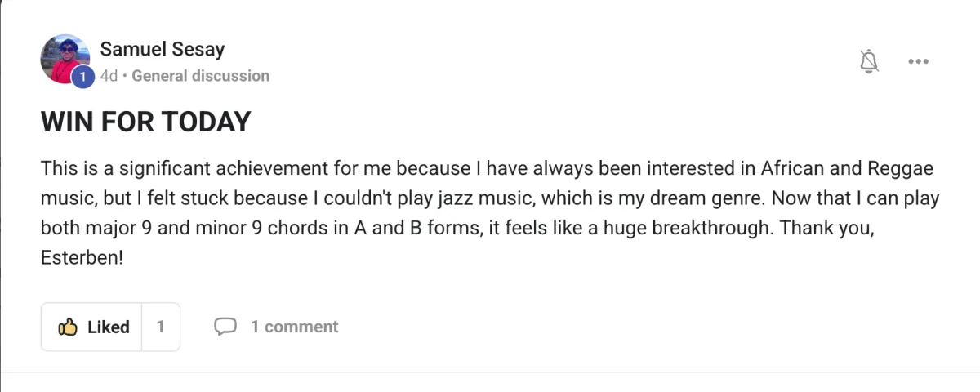980x392 pixels.
Task: Click the line starting "both major 9"
Action: [x=457, y=227]
